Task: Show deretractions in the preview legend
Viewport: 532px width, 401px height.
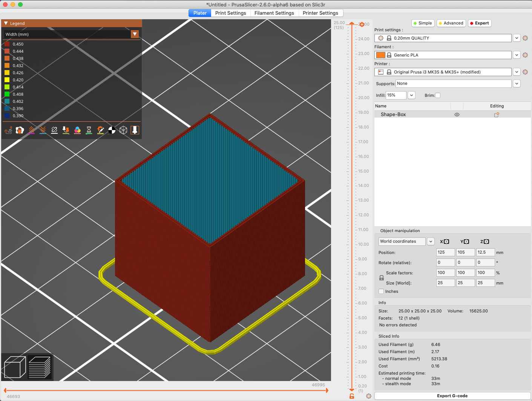Action: tap(43, 130)
